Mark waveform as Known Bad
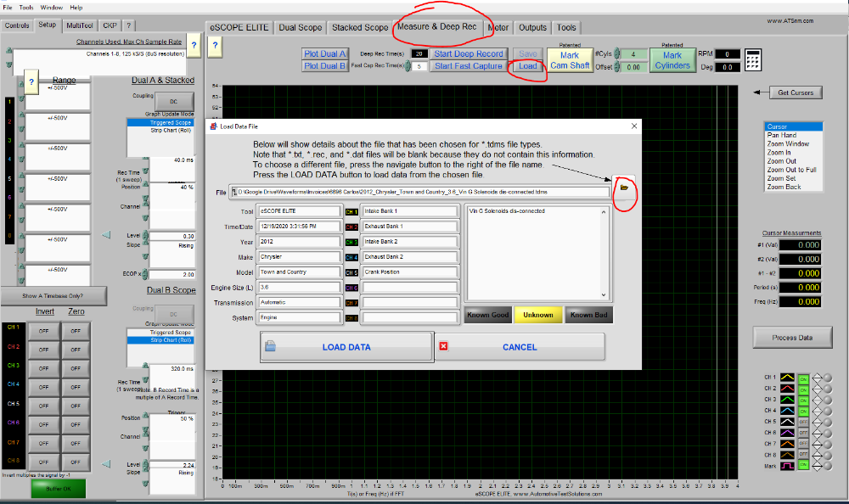 click(588, 315)
